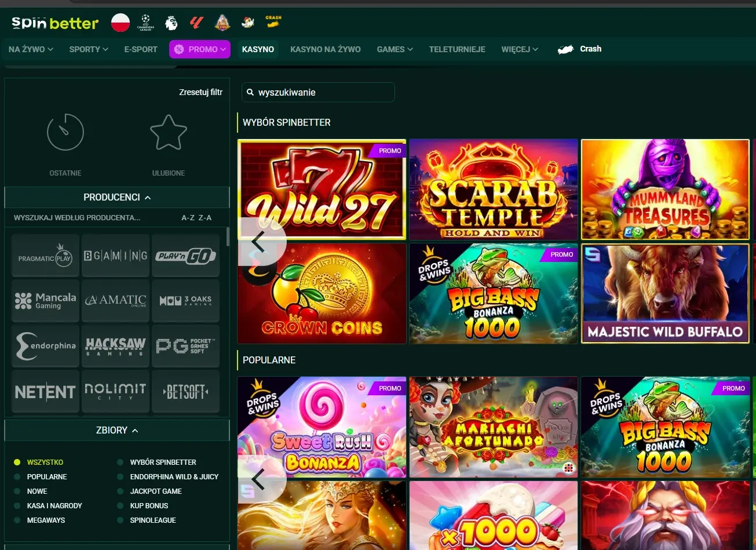Open the Sweet Rush Bonanza game thumbnail
The width and height of the screenshot is (756, 550).
322,427
